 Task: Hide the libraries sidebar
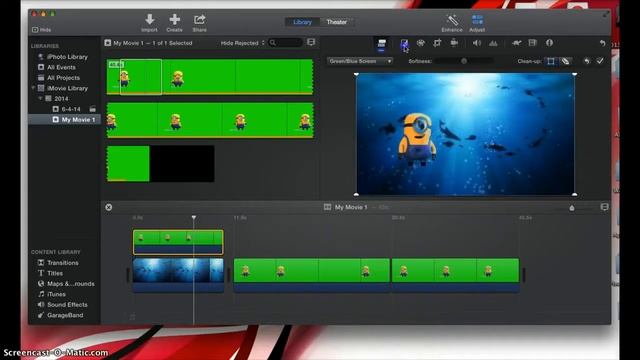click(42, 30)
